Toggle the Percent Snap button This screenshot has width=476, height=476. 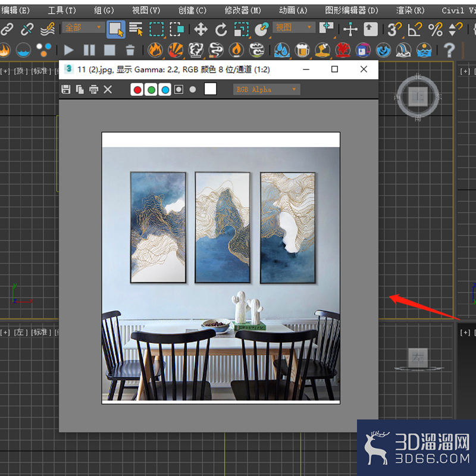click(x=435, y=29)
